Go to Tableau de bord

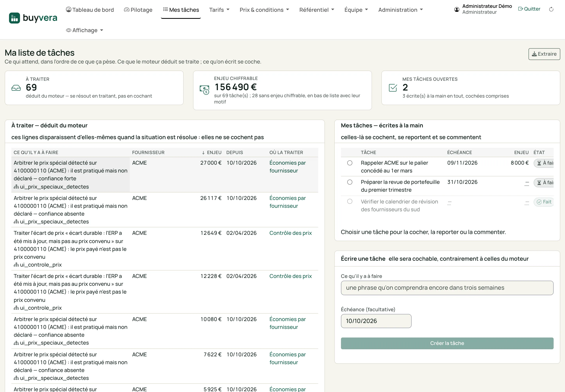point(90,10)
